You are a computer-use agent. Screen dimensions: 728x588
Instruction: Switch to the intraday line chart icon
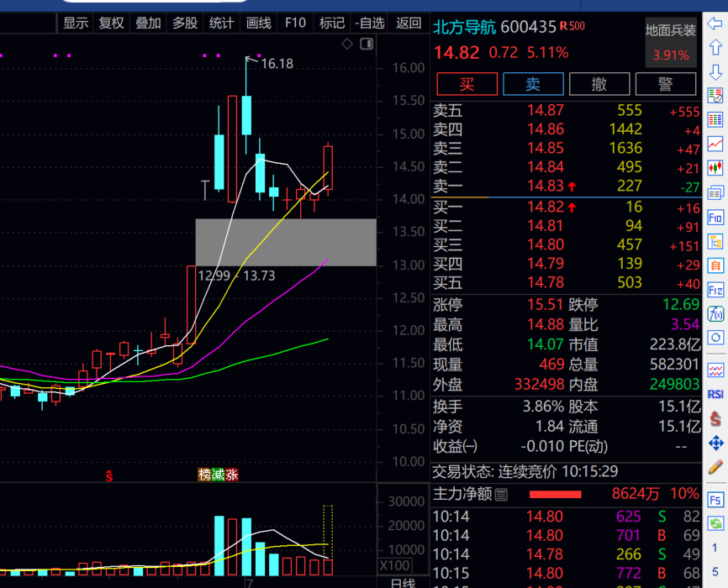[x=715, y=144]
